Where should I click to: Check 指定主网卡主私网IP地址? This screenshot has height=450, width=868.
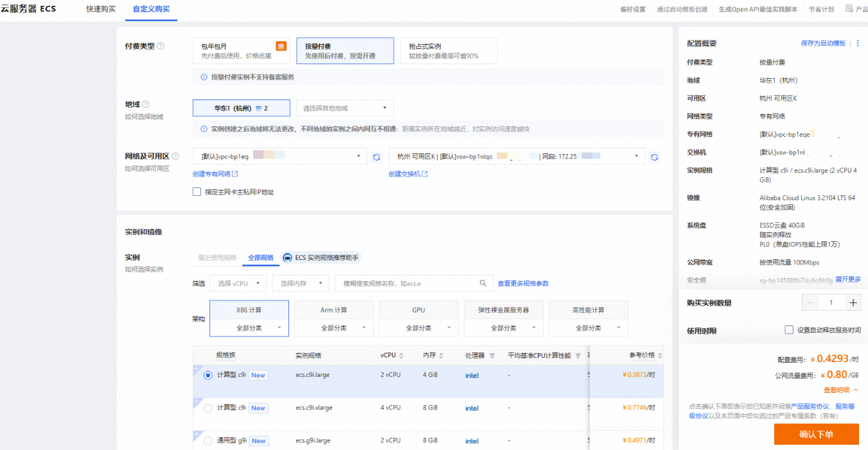(x=197, y=192)
